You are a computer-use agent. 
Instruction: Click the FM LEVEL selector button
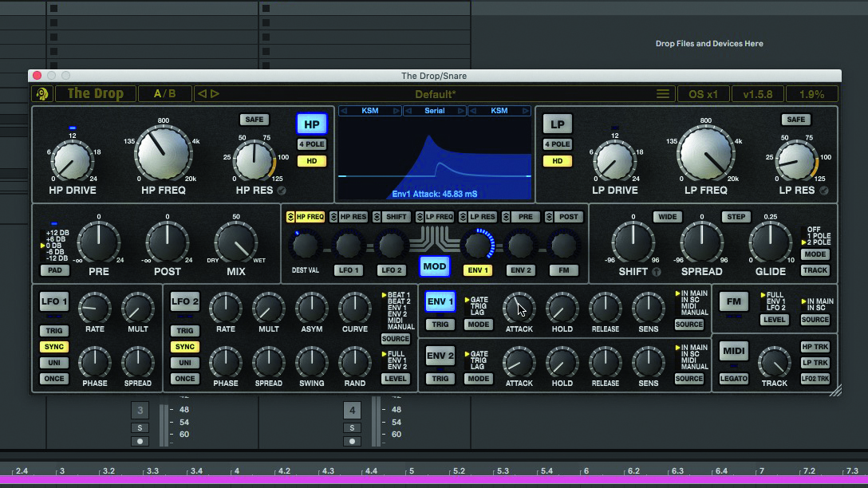click(x=774, y=320)
